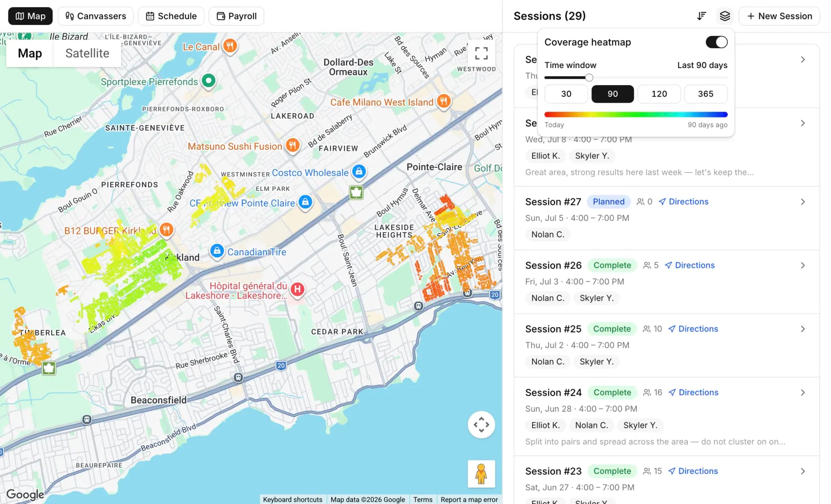Image resolution: width=831 pixels, height=504 pixels.
Task: Click the Complete badge on Session #26
Action: point(612,265)
